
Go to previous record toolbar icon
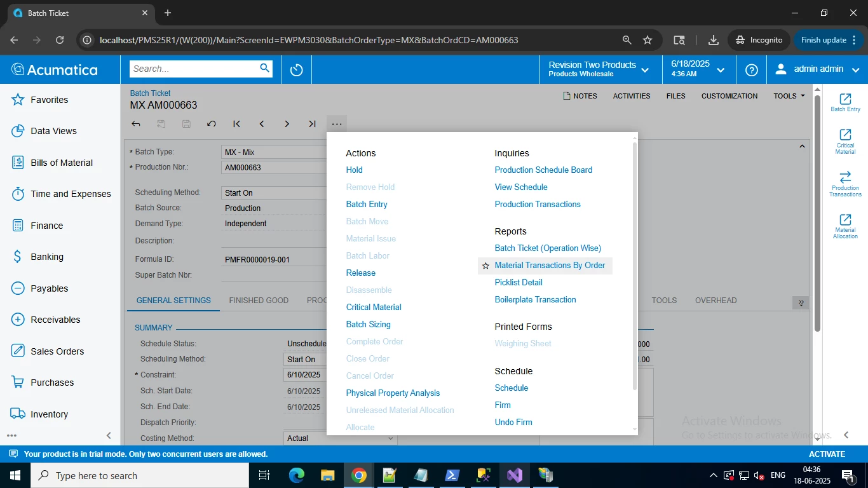262,124
